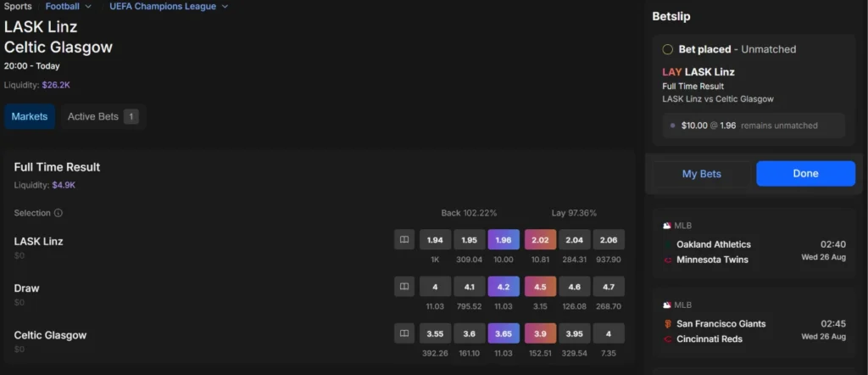Click the San Francisco Giants team logo
This screenshot has width=868, height=375.
(x=668, y=323)
